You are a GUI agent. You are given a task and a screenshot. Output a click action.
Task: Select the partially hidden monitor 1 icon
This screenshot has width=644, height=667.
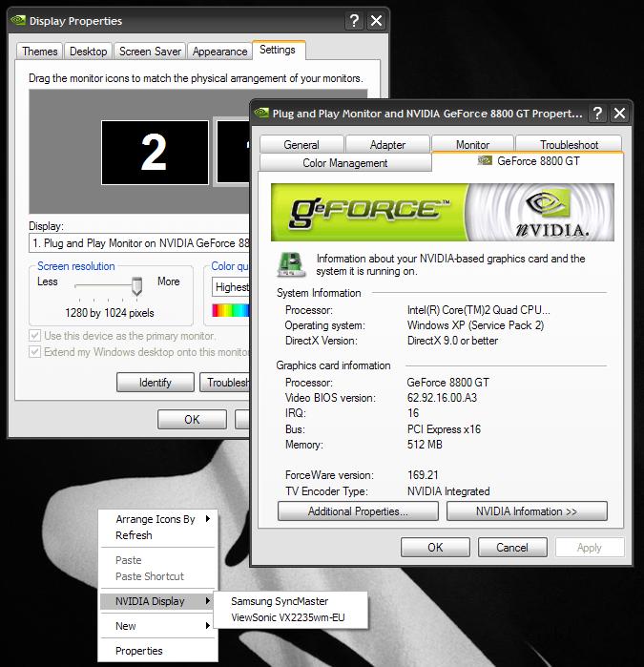click(x=233, y=153)
